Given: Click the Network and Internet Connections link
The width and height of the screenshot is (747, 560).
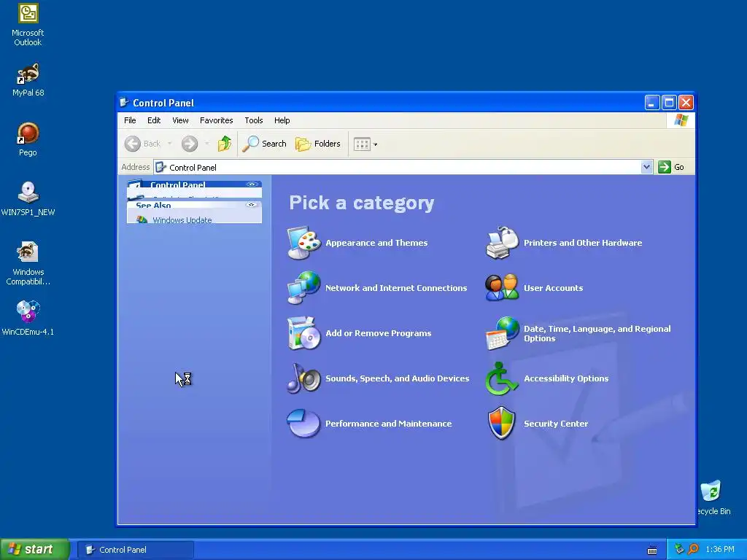Looking at the screenshot, I should pos(396,287).
